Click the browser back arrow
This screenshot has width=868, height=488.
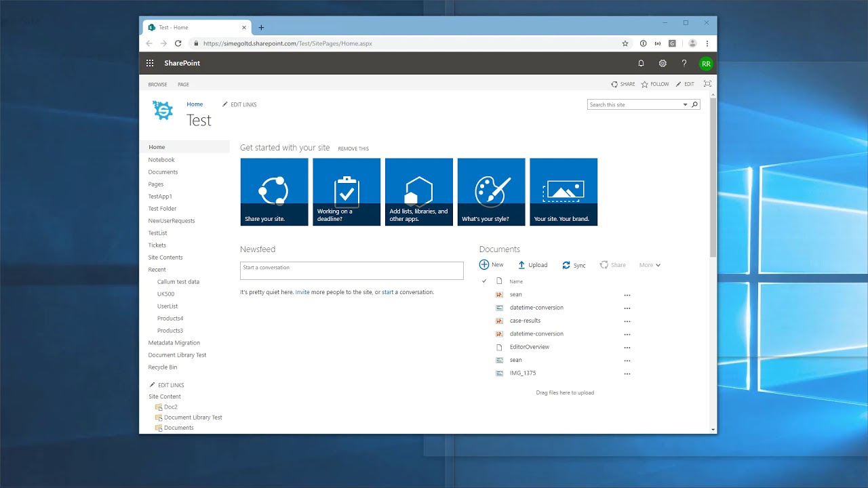[x=149, y=43]
